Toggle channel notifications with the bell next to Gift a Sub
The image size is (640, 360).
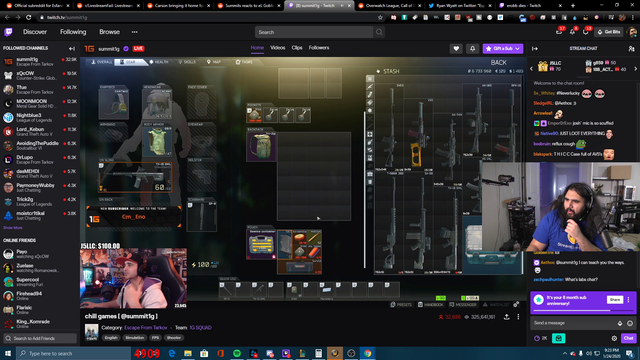[x=472, y=49]
